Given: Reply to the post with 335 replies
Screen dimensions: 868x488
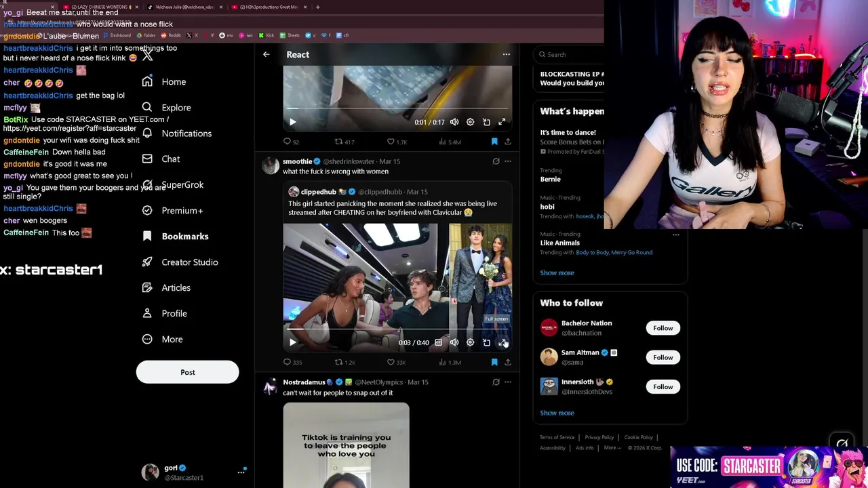Looking at the screenshot, I should tap(293, 362).
